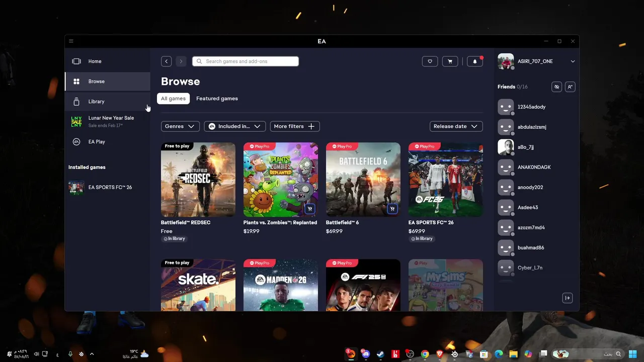Image resolution: width=644 pixels, height=362 pixels.
Task: Select friend azozm7md4
Action: point(536,228)
